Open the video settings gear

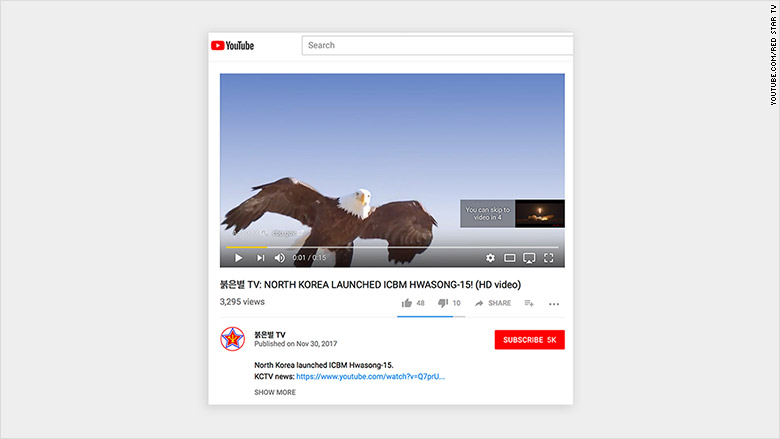point(490,258)
